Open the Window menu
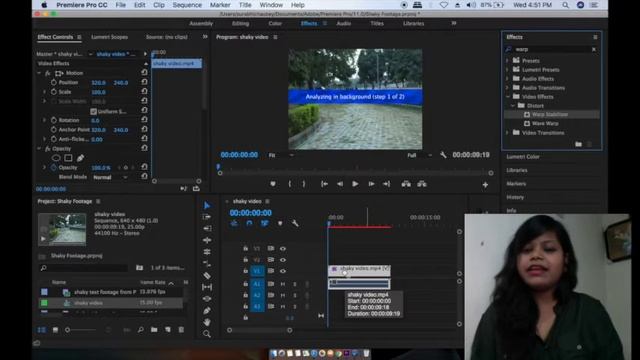This screenshot has height=360, width=640. point(271,5)
